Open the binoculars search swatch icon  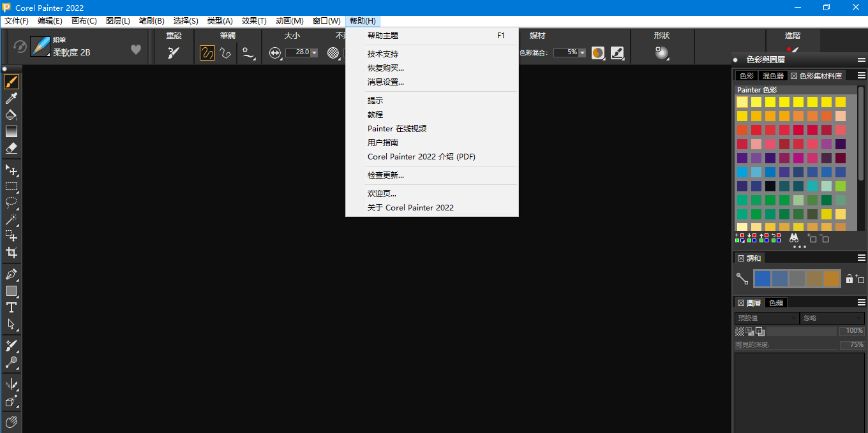click(794, 238)
